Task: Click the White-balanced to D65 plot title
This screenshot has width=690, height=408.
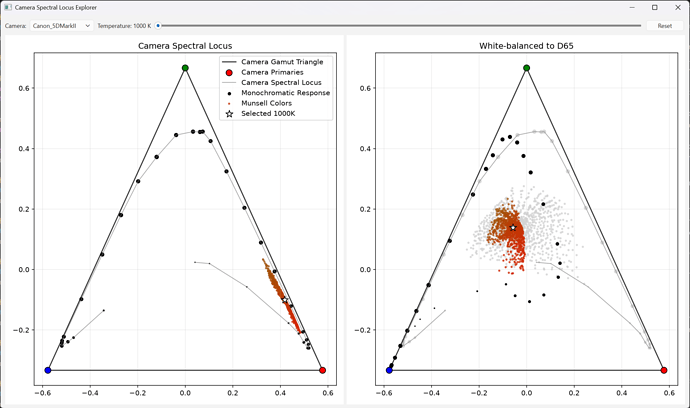Action: tap(526, 46)
